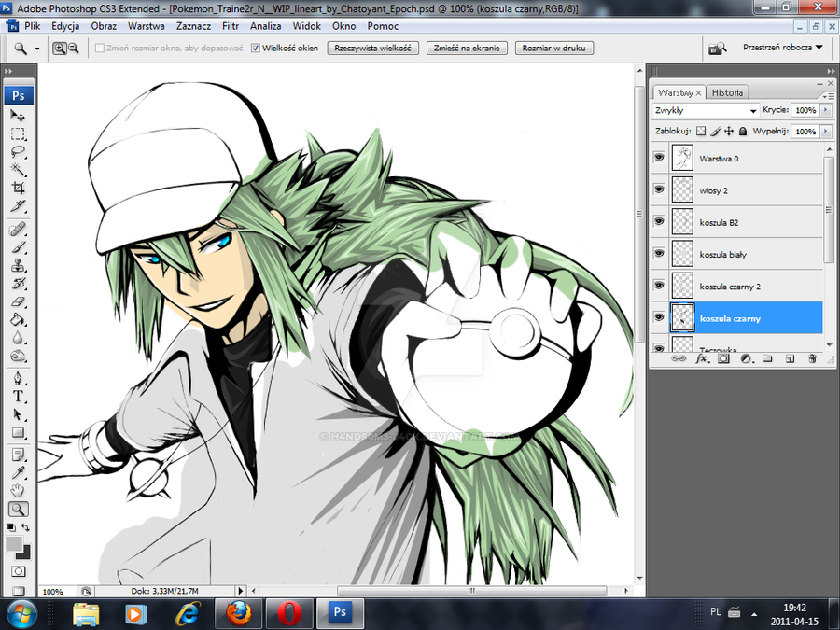The width and height of the screenshot is (840, 630).
Task: Collapse the right panel dock
Action: [x=831, y=71]
